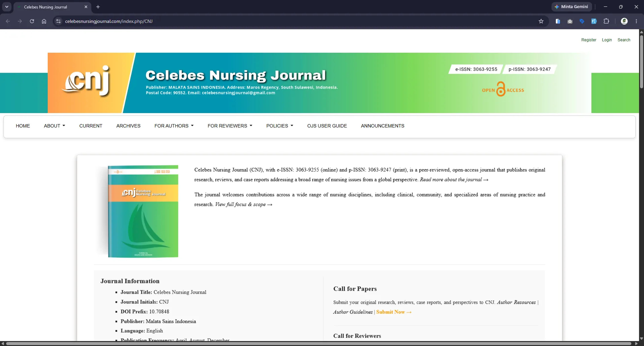Open Chrome three-dot menu
The width and height of the screenshot is (644, 346).
tap(636, 21)
